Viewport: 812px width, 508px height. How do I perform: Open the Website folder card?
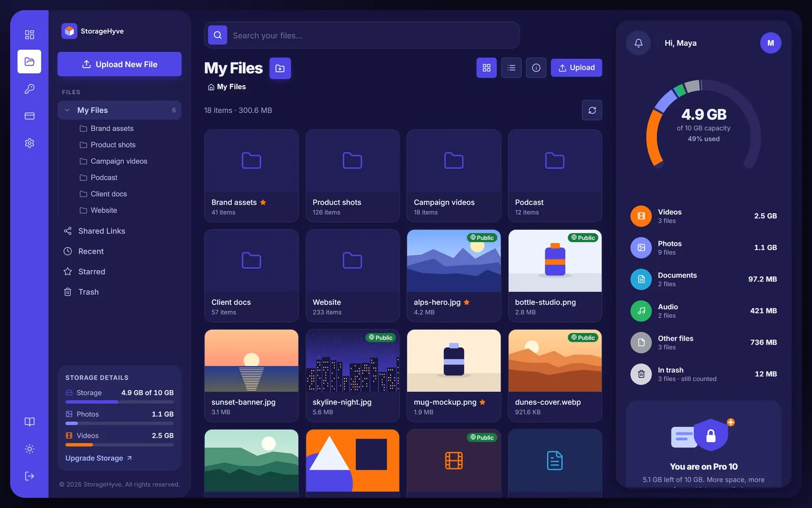coord(352,275)
